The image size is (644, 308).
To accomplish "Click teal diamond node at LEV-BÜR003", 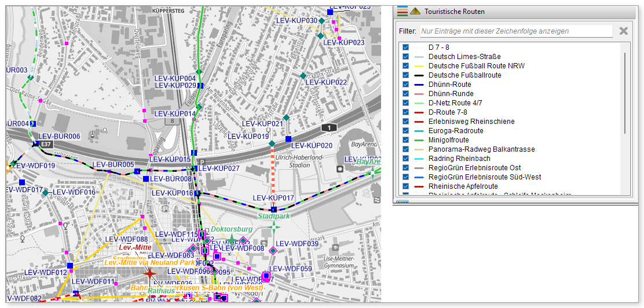I will pos(30,77).
